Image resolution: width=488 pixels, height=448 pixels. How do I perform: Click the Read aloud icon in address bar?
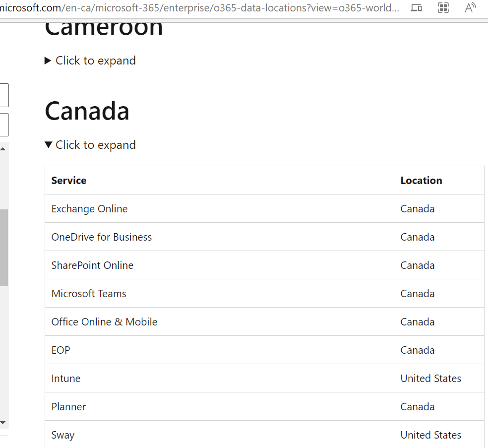470,7
